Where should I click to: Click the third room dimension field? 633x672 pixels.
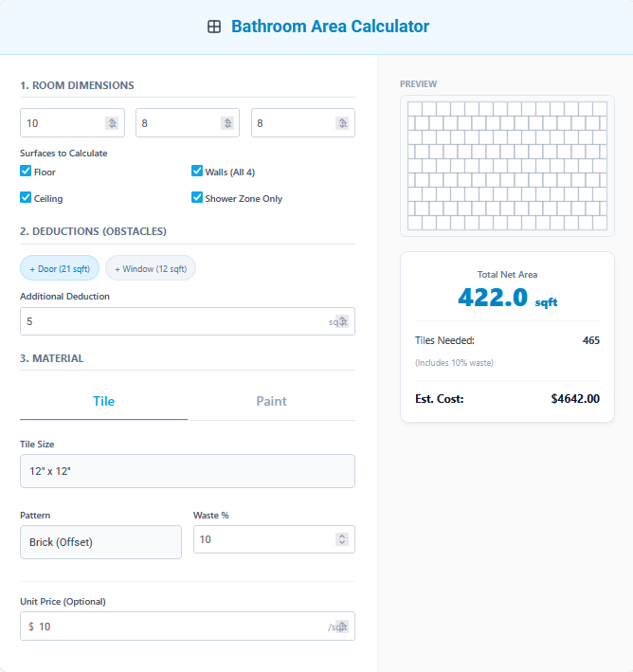[x=303, y=123]
